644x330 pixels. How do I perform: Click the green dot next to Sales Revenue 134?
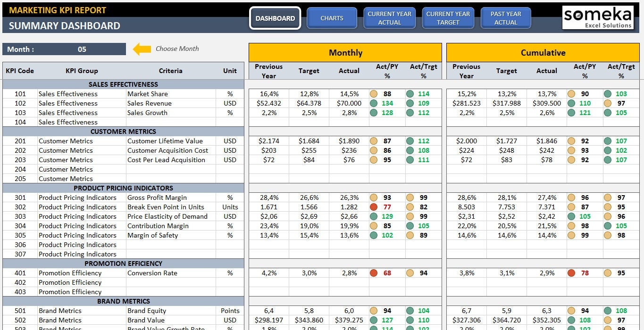coord(373,103)
